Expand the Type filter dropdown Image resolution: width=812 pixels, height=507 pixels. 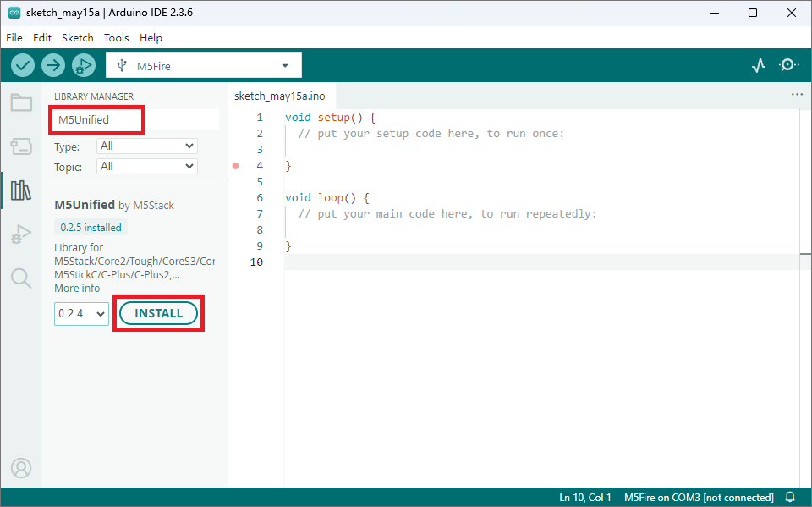(x=147, y=146)
